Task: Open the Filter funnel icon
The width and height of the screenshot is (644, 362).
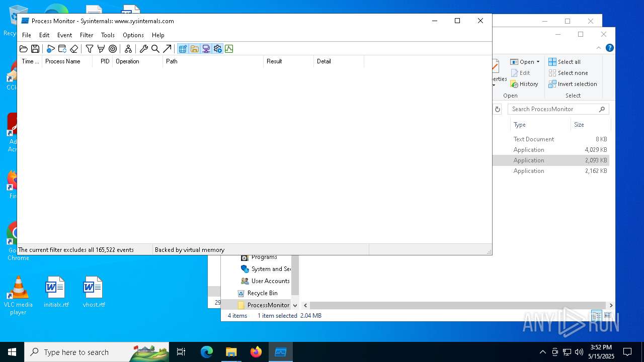Action: [x=90, y=49]
